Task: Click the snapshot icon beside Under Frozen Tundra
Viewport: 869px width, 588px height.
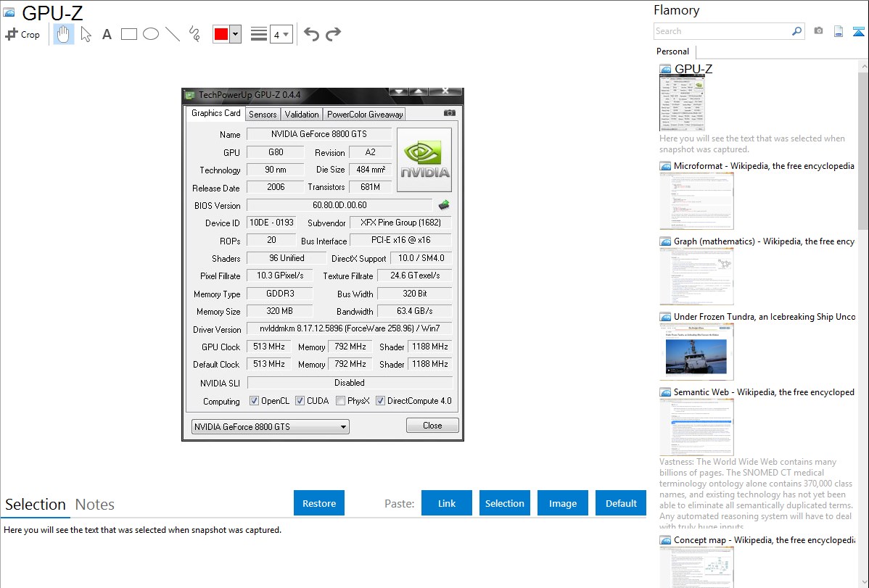Action: pyautogui.click(x=666, y=317)
